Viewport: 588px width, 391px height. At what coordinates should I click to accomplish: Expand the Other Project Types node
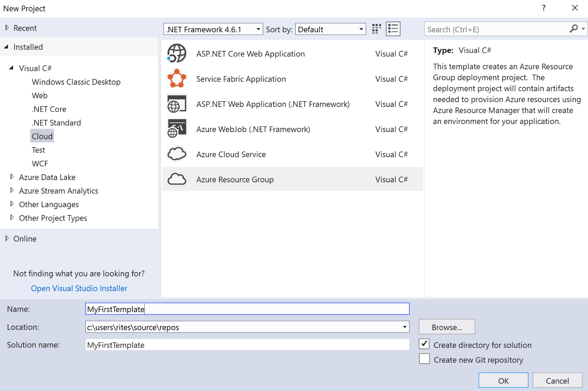(12, 218)
